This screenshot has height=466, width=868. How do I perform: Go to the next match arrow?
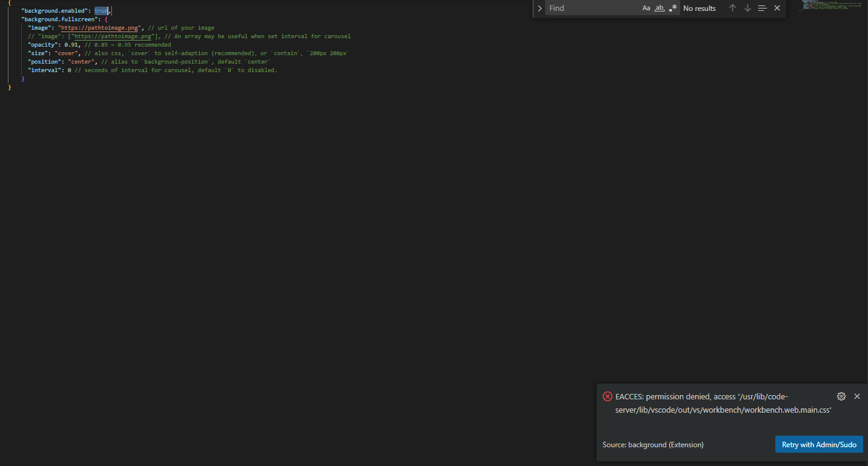pyautogui.click(x=747, y=8)
